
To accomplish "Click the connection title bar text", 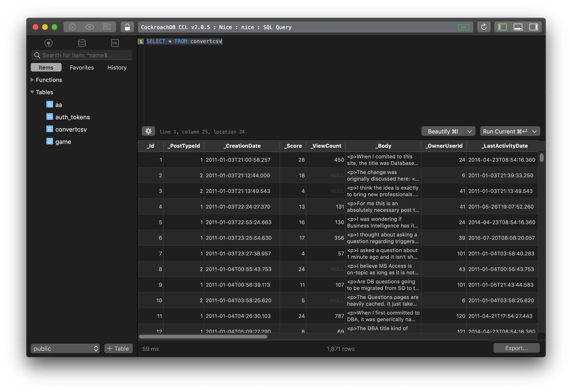I will tap(216, 27).
